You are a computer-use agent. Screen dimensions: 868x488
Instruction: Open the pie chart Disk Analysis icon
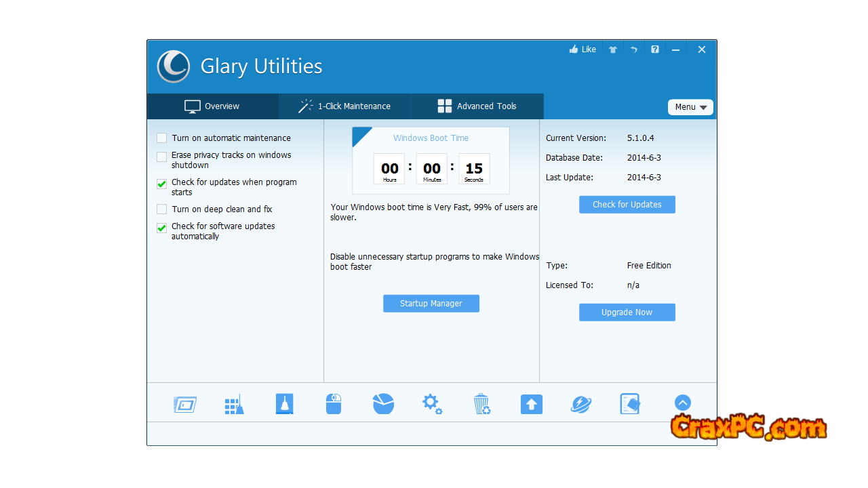(383, 404)
